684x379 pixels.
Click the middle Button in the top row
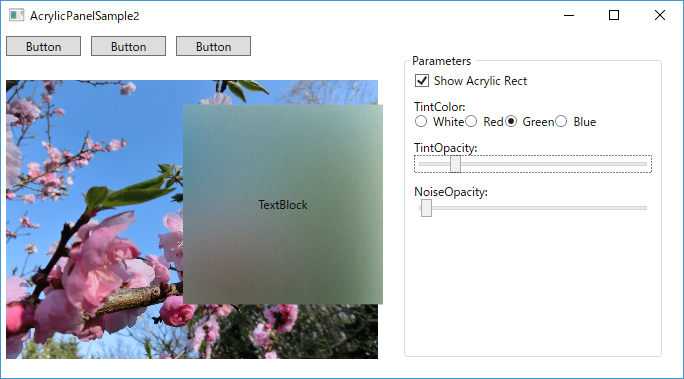[128, 46]
